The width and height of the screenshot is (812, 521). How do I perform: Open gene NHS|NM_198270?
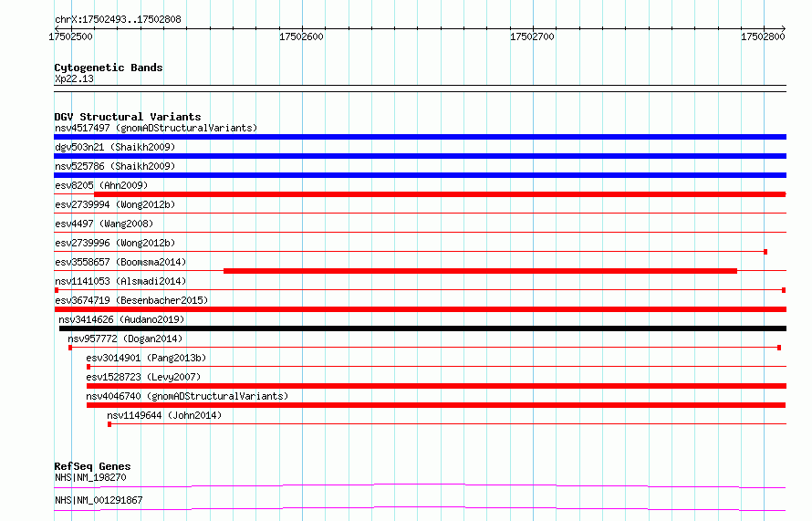click(90, 477)
